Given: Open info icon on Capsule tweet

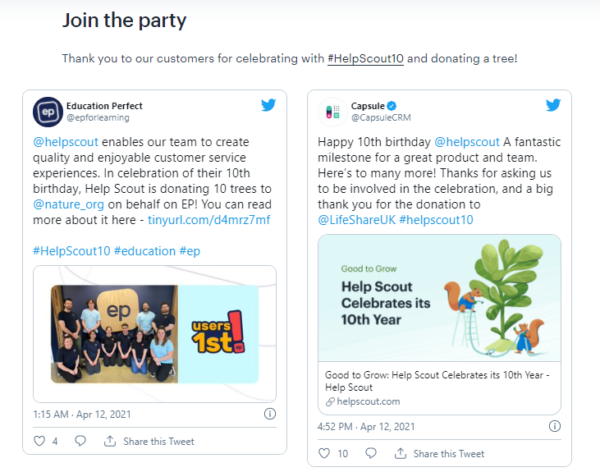Looking at the screenshot, I should (x=554, y=426).
